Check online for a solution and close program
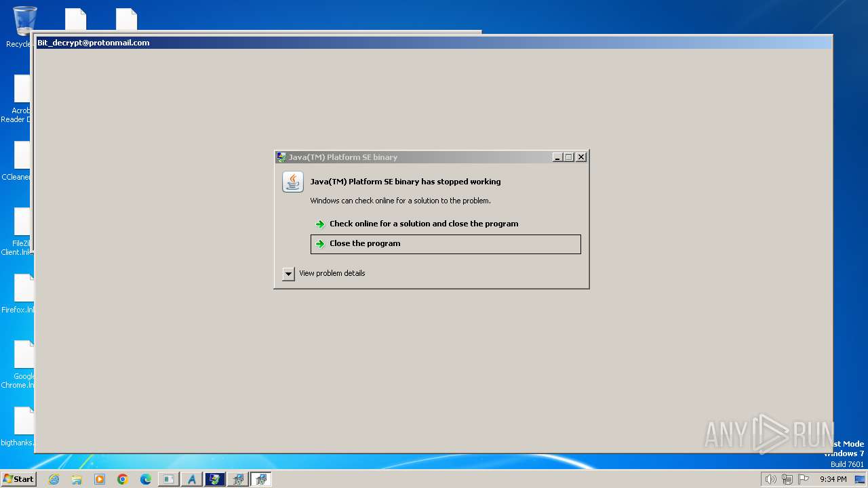Image resolution: width=868 pixels, height=488 pixels. coord(446,224)
